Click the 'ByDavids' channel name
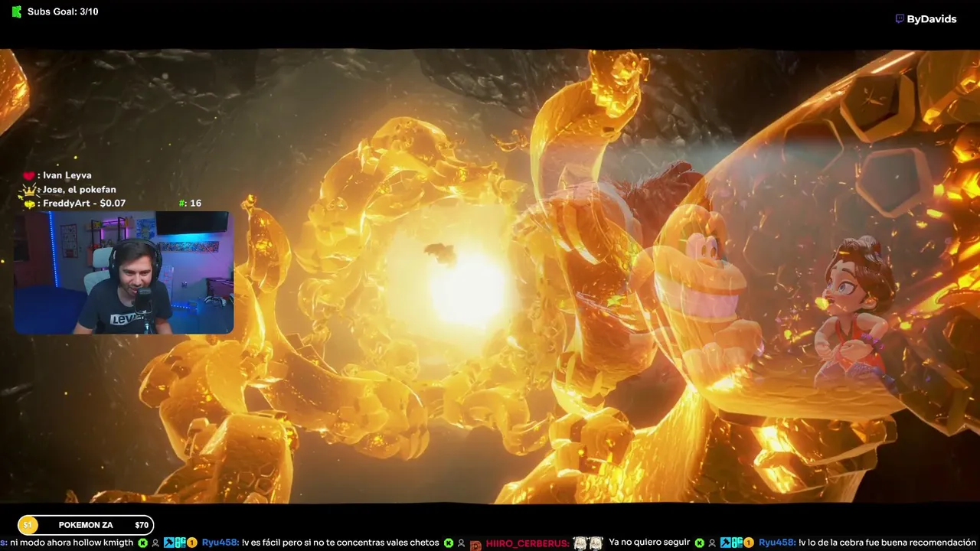The width and height of the screenshot is (980, 551). (932, 19)
